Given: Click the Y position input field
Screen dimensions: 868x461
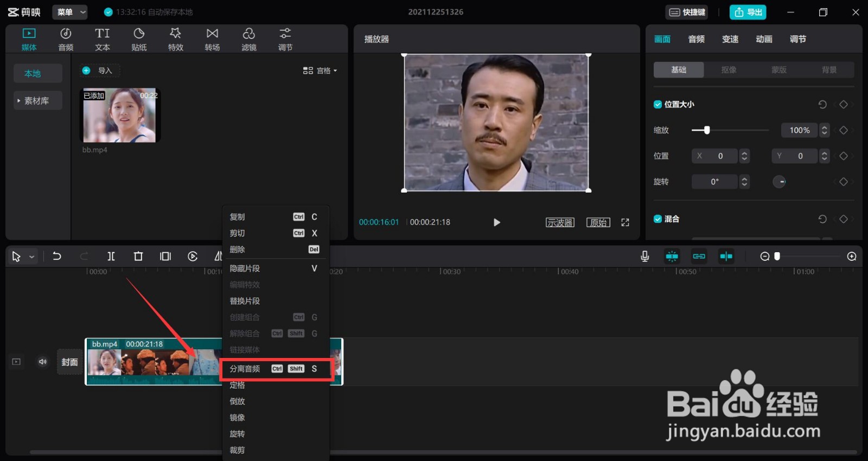Looking at the screenshot, I should click(794, 156).
